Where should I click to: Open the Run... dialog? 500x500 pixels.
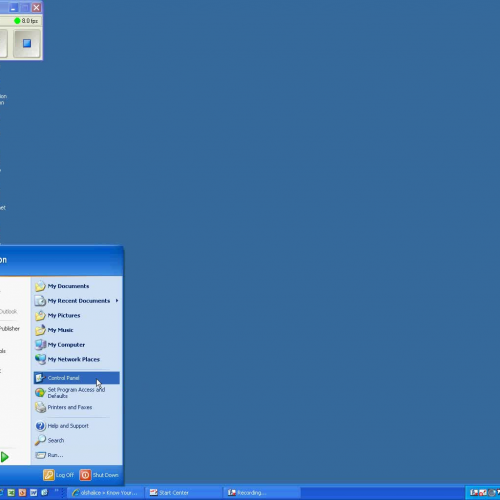point(77,455)
